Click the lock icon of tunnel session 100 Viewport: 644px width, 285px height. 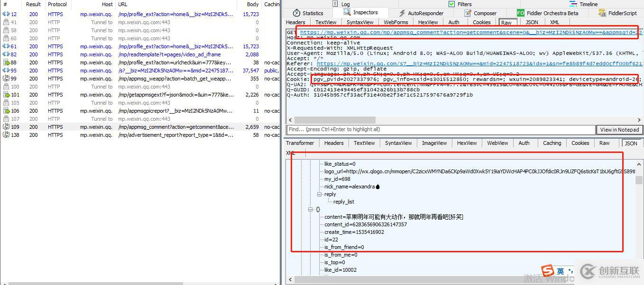pyautogui.click(x=6, y=87)
